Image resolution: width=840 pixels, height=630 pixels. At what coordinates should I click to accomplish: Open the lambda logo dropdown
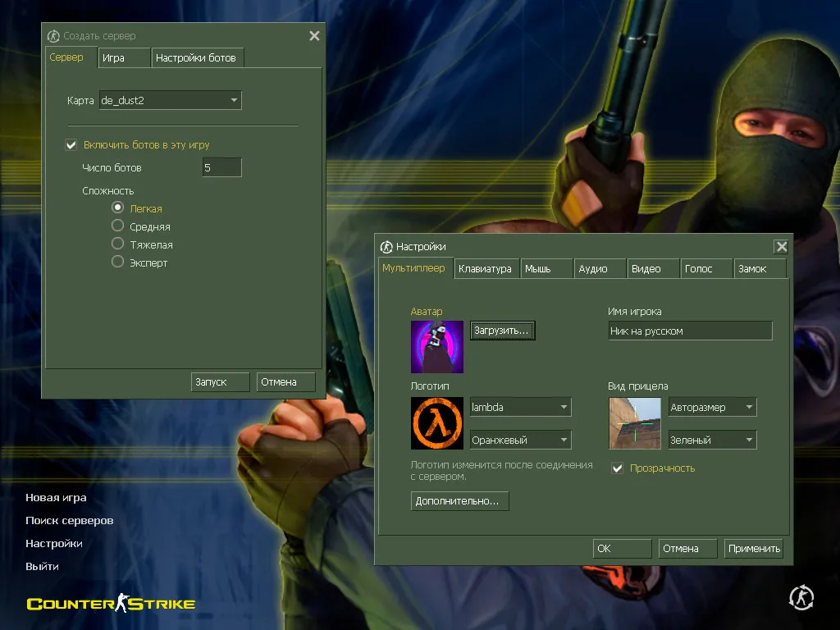[520, 407]
